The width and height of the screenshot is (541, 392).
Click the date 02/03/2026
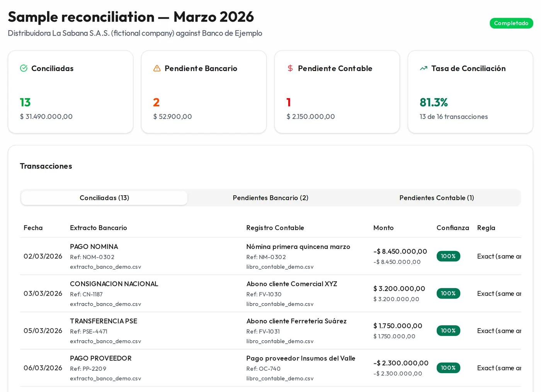[x=43, y=256]
